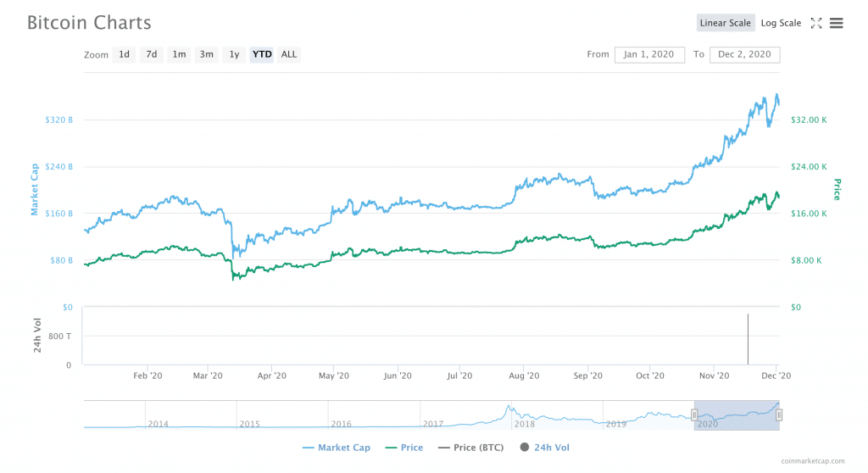
Task: Grab the left navigator range handle
Action: pos(694,415)
